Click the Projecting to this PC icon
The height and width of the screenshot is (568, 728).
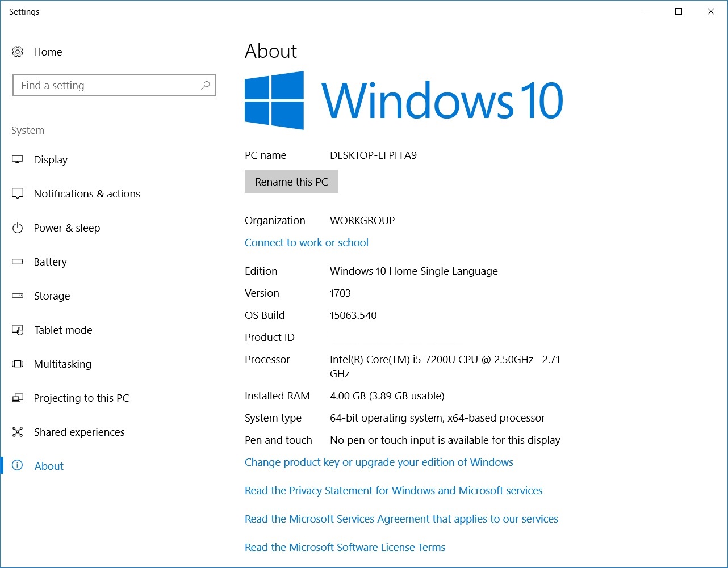pos(18,398)
